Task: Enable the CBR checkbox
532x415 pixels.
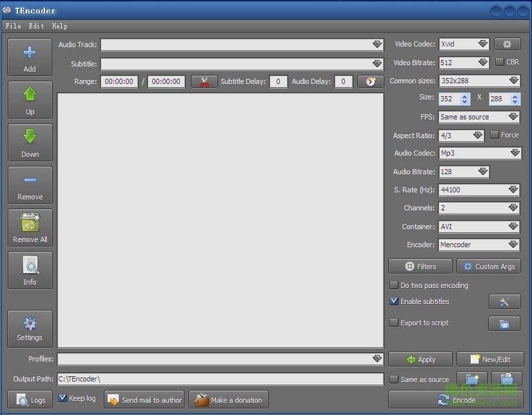Action: click(x=500, y=63)
